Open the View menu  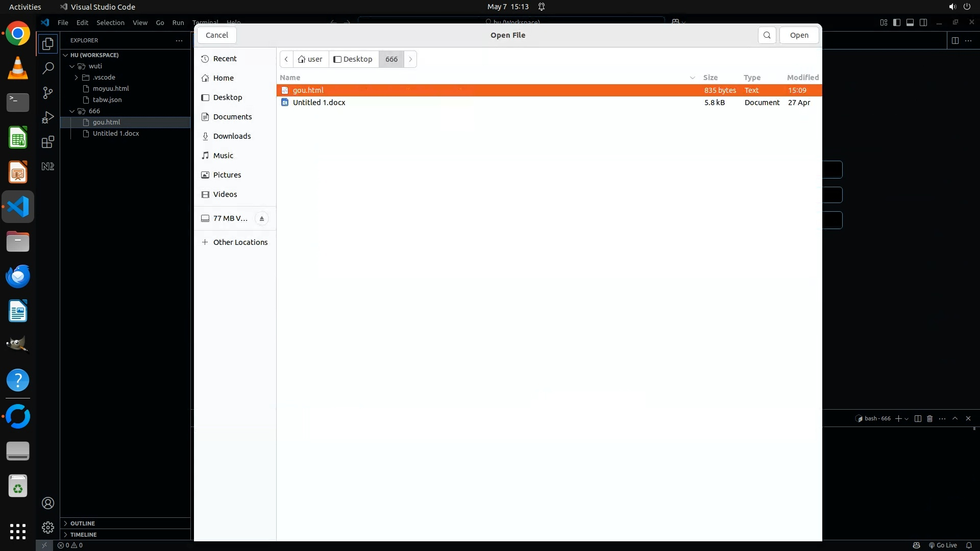140,22
